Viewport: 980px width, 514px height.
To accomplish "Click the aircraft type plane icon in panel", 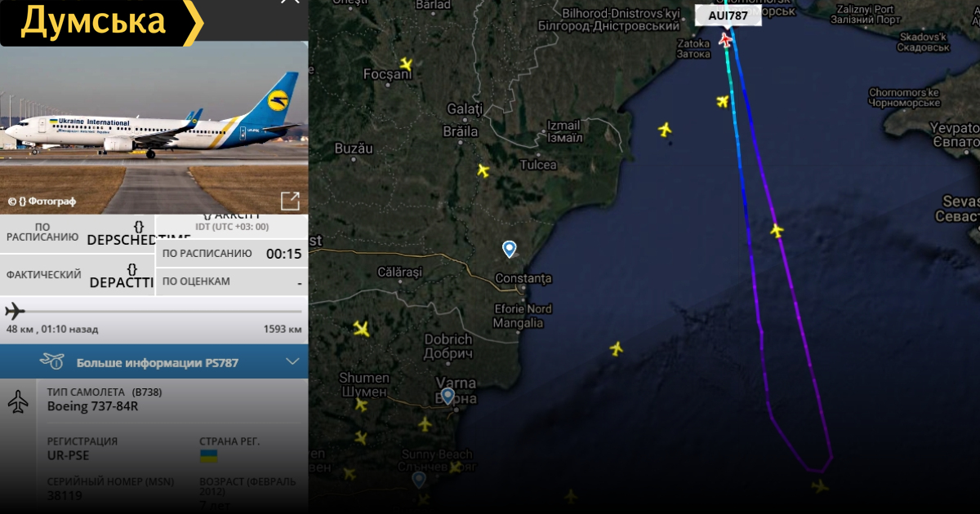I will coord(18,401).
